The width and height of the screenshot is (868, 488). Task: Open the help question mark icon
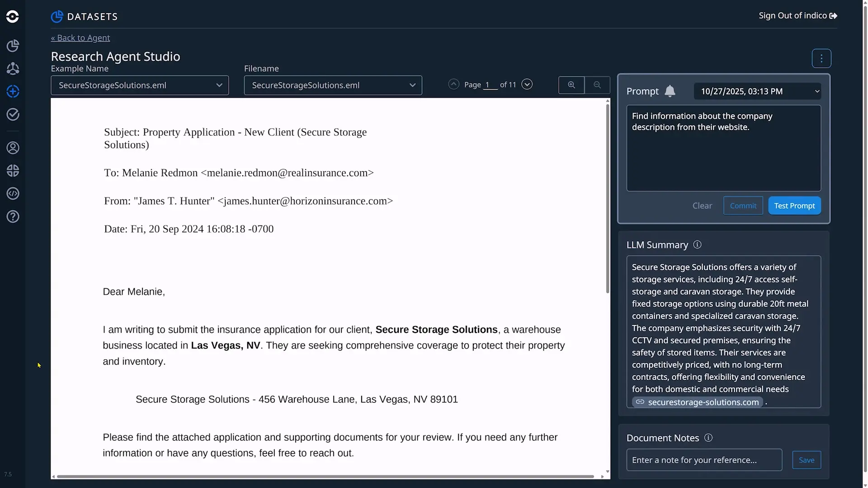[13, 217]
